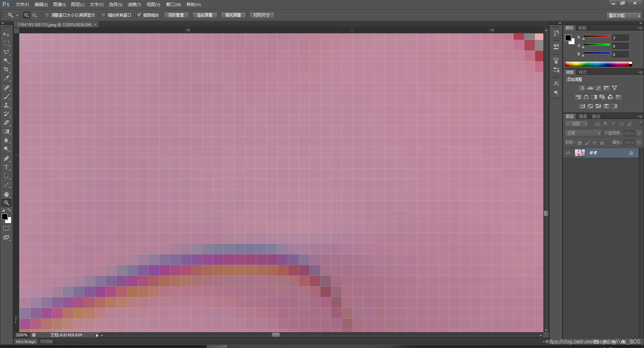Open the 图像(I) menu
The width and height of the screenshot is (644, 348).
[x=59, y=5]
